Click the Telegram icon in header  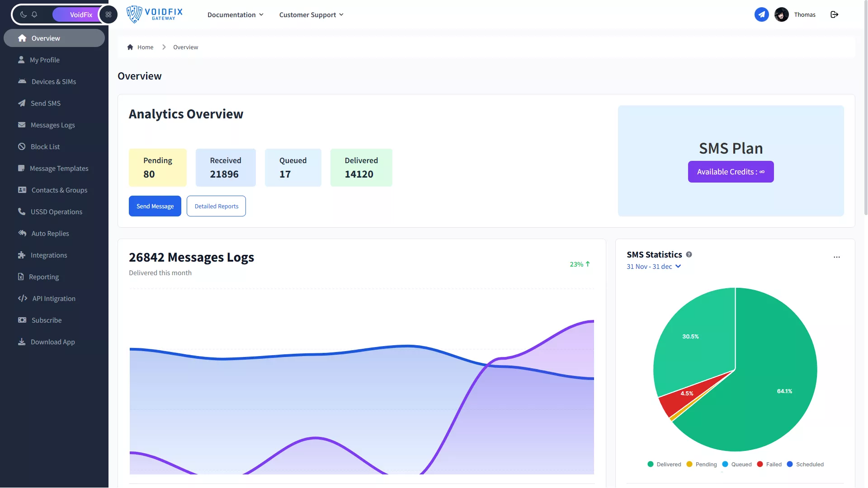tap(761, 14)
